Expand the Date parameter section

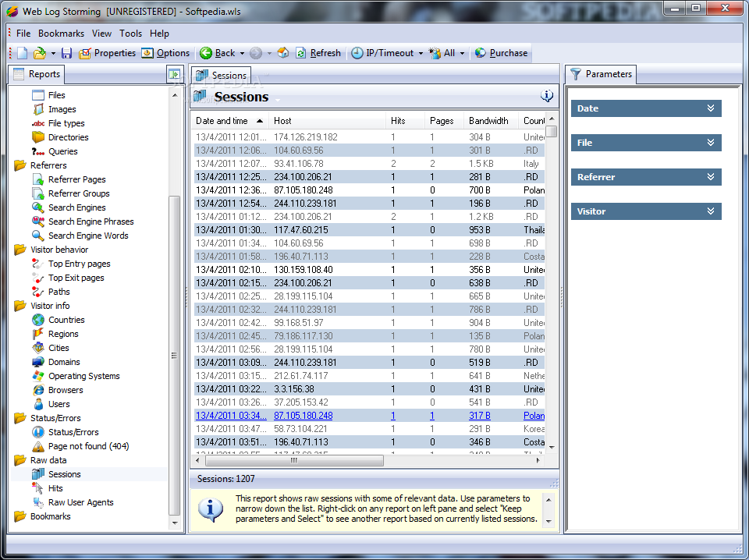646,108
